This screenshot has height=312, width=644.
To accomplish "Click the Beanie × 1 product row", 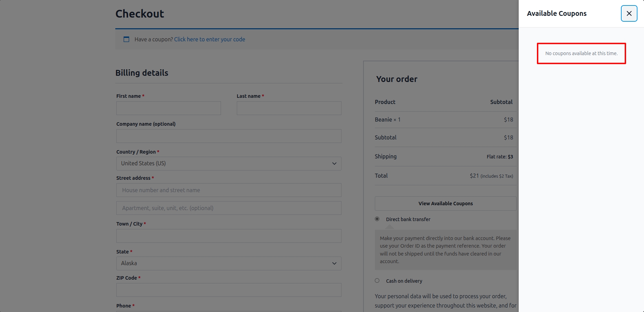I will pos(388,119).
